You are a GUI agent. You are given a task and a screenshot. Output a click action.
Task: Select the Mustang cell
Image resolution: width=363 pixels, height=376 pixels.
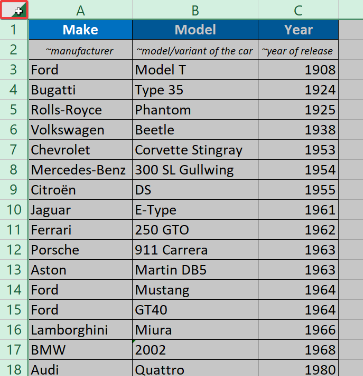click(195, 290)
